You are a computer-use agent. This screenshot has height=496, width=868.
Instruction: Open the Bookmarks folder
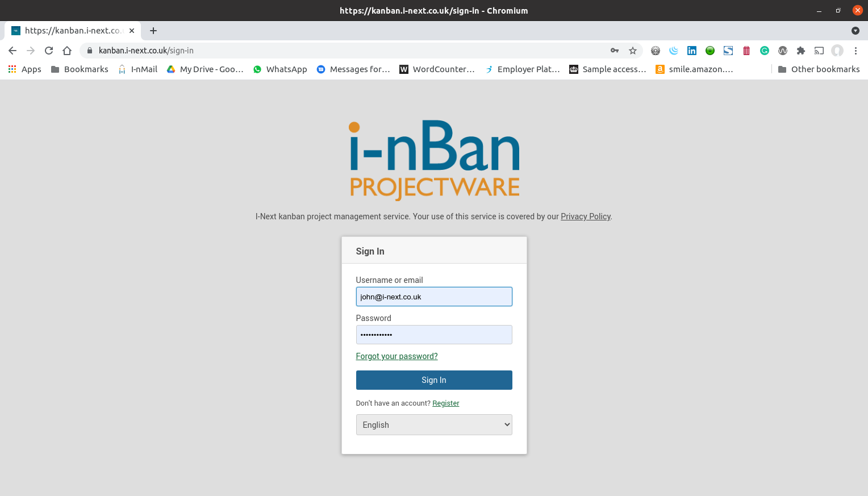(x=80, y=69)
